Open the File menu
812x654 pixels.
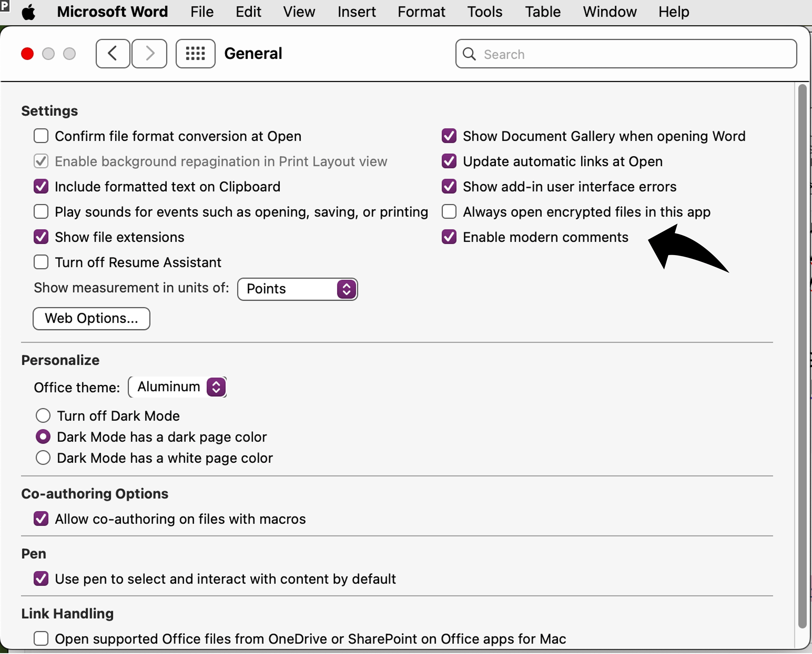coord(202,12)
